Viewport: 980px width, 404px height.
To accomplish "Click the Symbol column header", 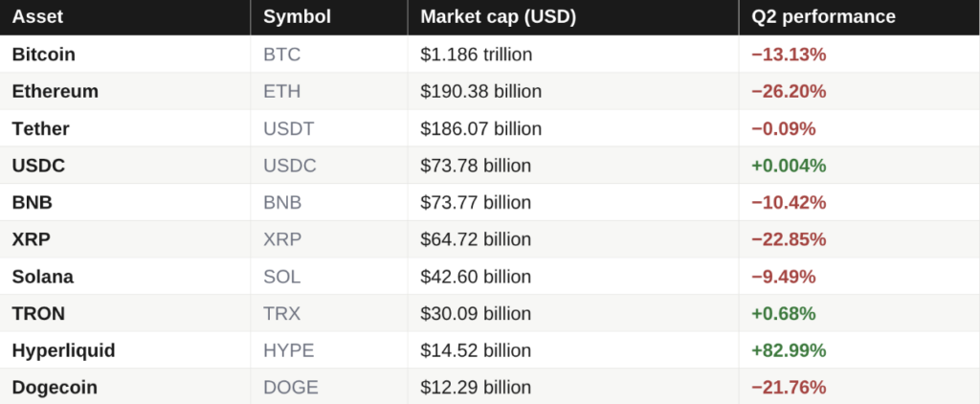I will tap(297, 17).
